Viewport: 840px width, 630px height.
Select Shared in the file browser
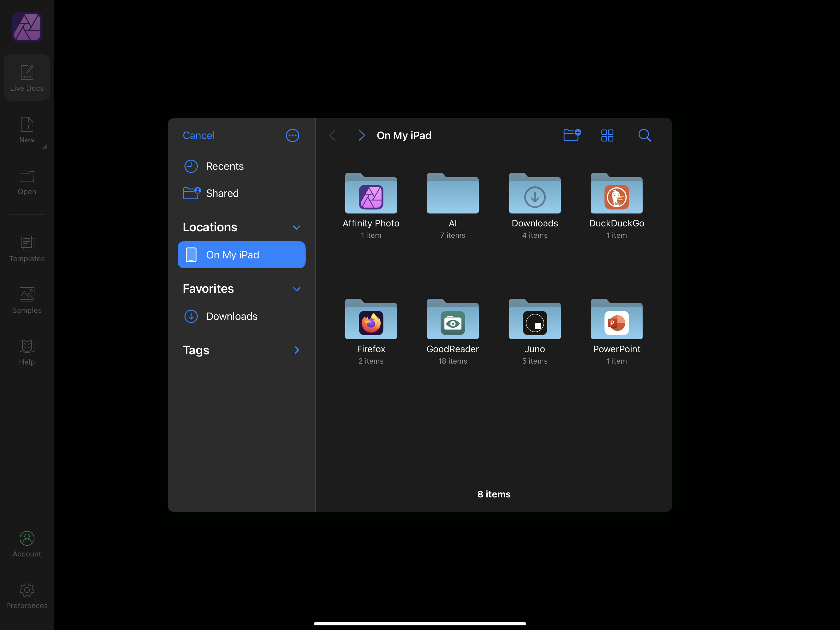point(242,193)
